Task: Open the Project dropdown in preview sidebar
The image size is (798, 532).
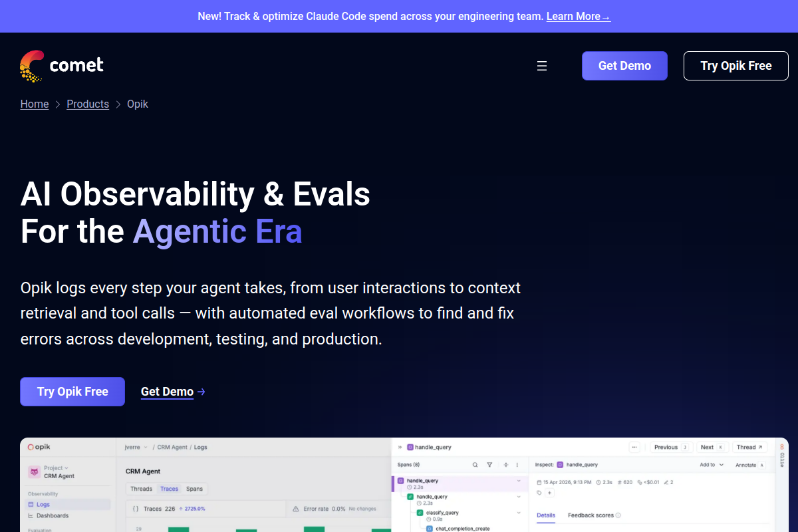Action: [57, 468]
